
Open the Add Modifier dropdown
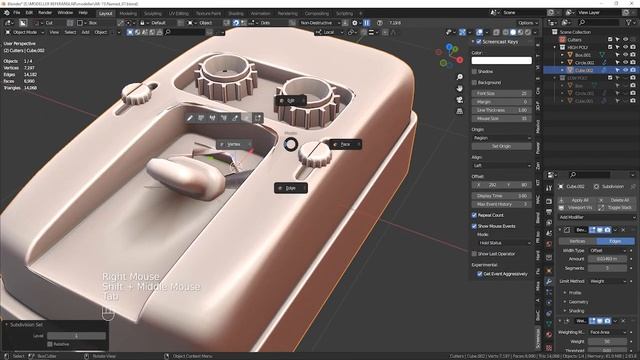[597, 218]
